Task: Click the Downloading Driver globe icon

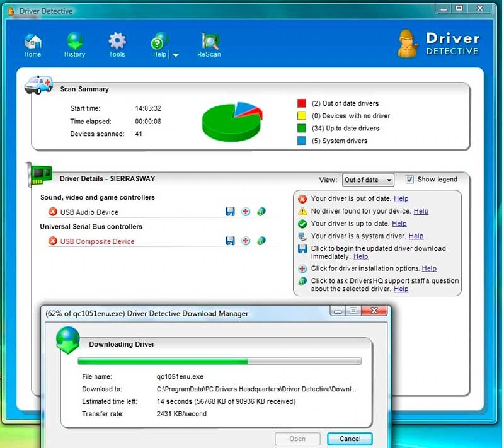Action: [68, 340]
